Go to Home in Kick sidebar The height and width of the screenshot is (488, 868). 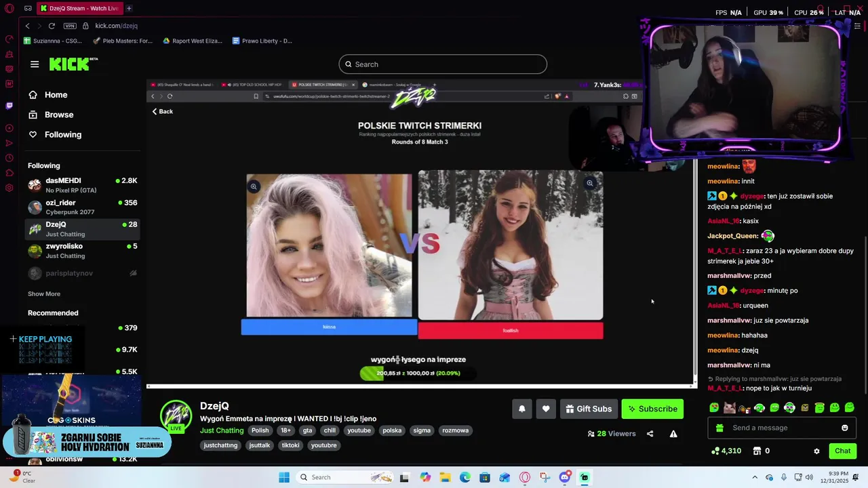coord(49,95)
